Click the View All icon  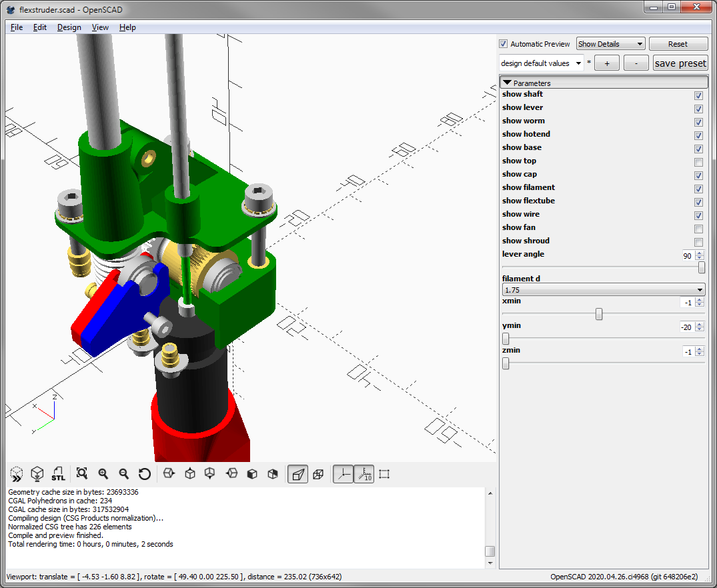[x=82, y=474]
